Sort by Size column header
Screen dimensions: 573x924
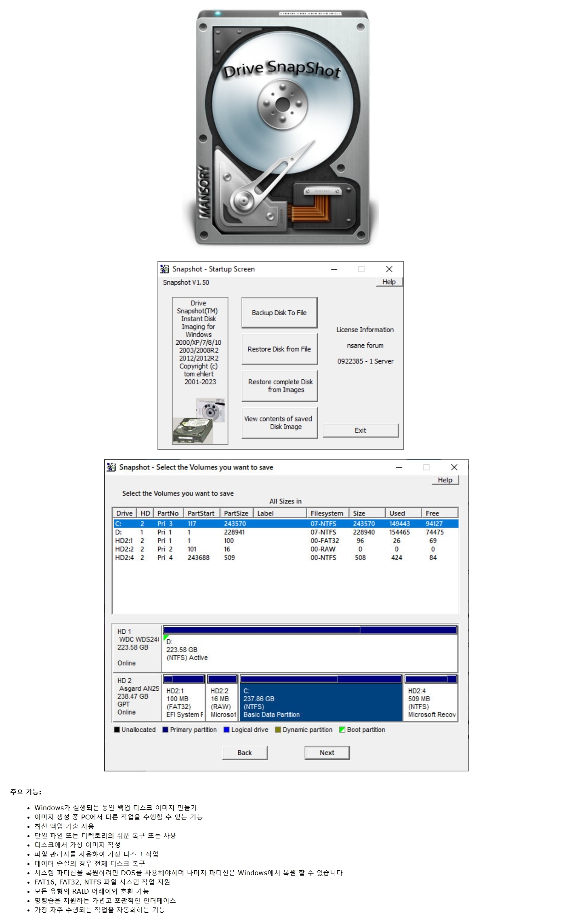click(x=367, y=513)
